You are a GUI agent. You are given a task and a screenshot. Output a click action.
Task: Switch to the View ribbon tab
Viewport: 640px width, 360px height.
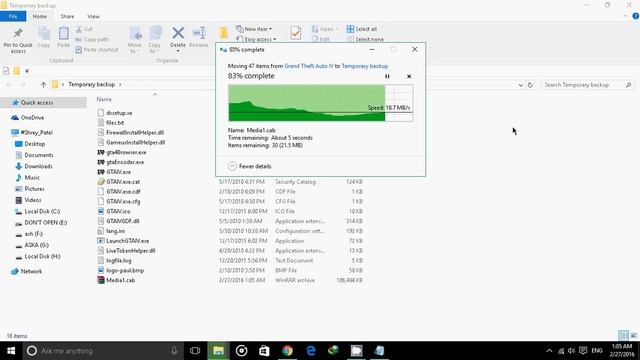coord(93,16)
